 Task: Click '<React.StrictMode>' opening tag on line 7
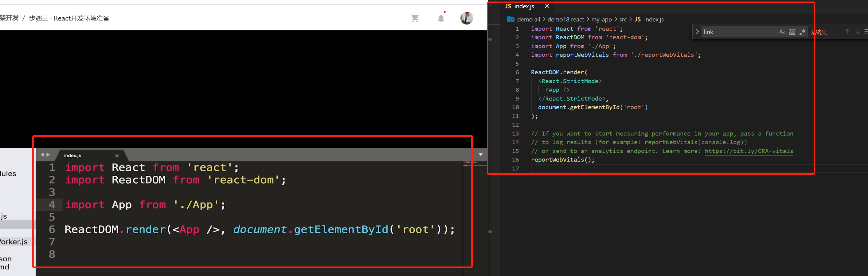(x=570, y=81)
